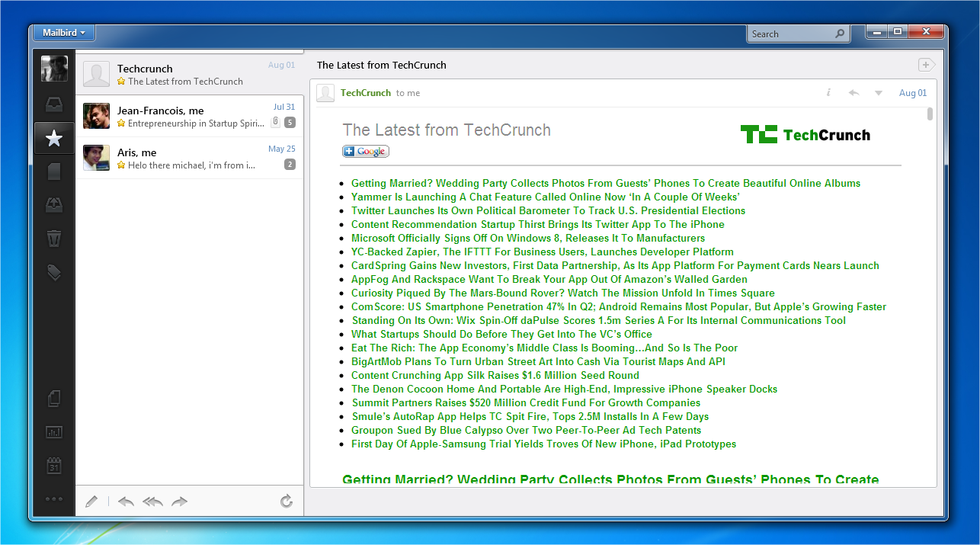Click the attachment icon on Jean-Francois email
The height and width of the screenshot is (545, 980).
275,122
